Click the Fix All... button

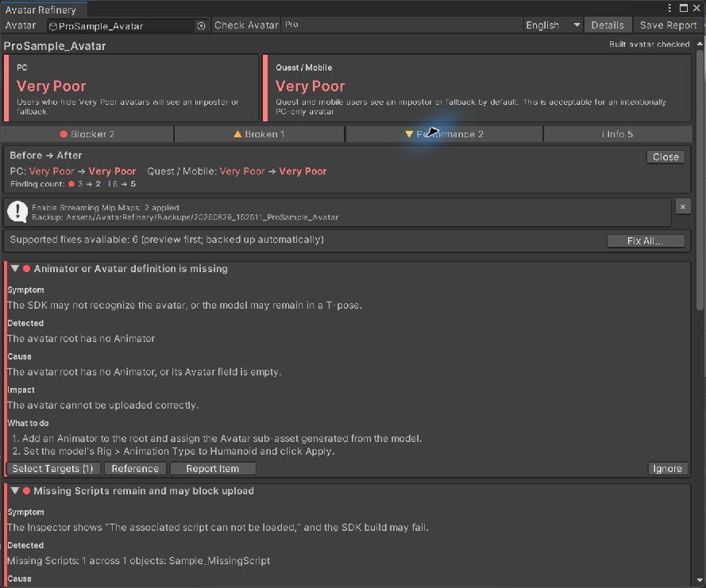[x=645, y=241]
